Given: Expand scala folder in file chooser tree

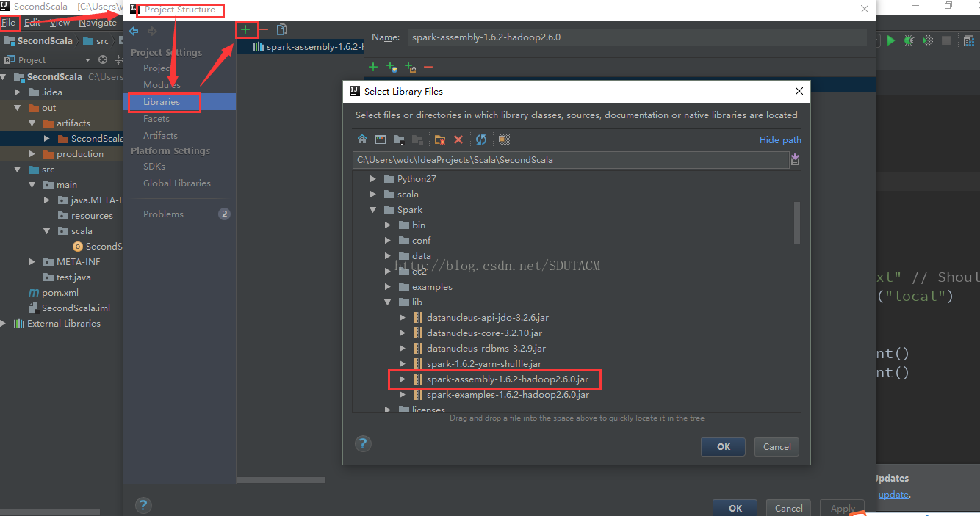Looking at the screenshot, I should pos(373,194).
